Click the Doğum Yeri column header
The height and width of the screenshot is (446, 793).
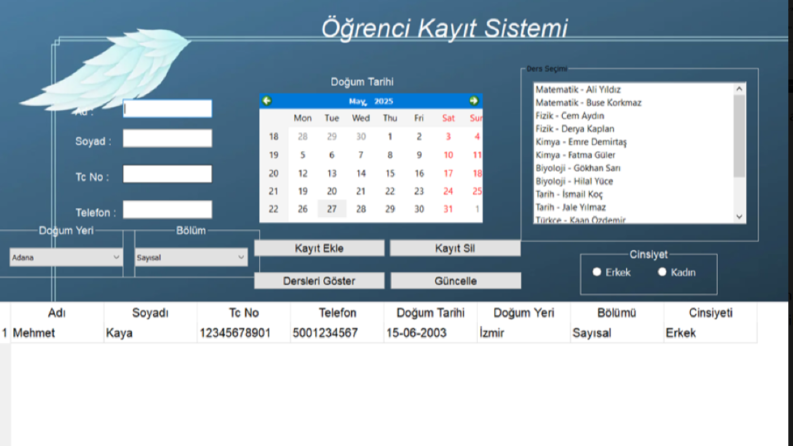click(523, 313)
